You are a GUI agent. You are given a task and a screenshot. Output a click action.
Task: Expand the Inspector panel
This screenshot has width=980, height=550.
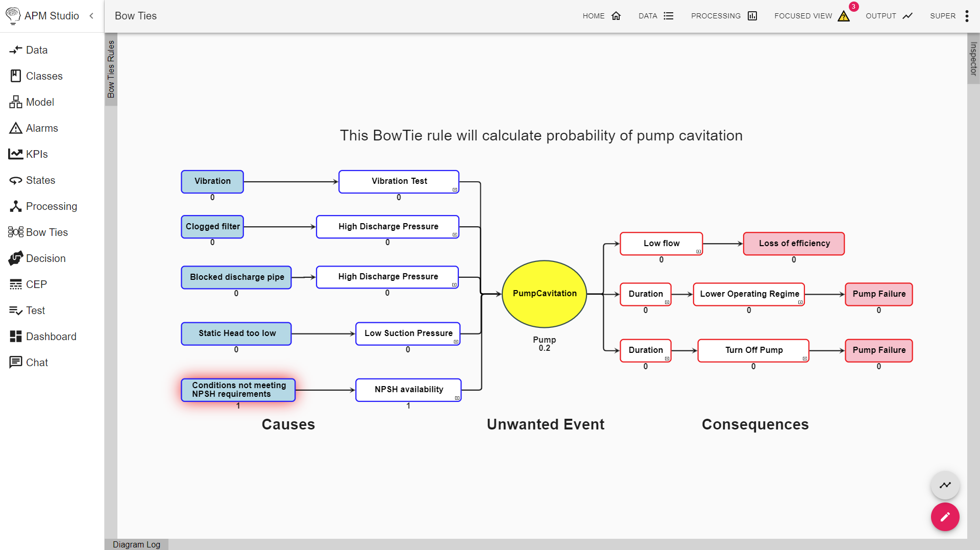pyautogui.click(x=973, y=60)
